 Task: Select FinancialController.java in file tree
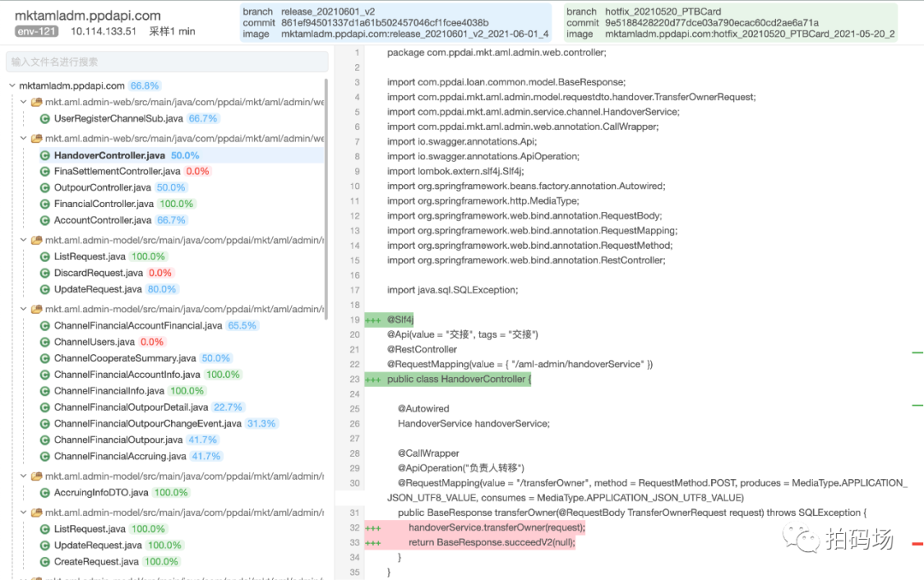(x=104, y=204)
